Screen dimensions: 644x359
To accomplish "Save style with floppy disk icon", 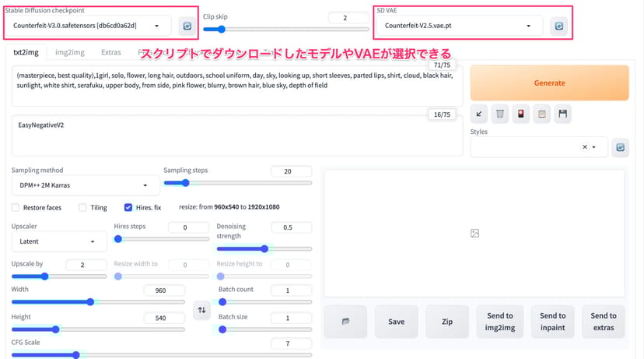I will pos(563,114).
